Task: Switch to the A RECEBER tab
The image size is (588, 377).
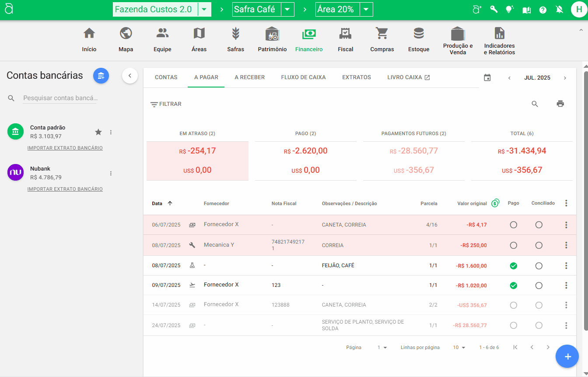Action: [x=249, y=77]
